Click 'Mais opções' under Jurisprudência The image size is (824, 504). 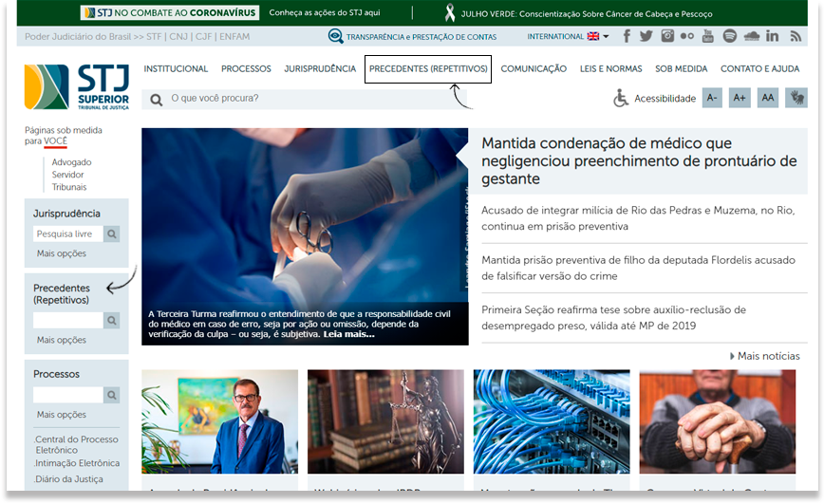tap(62, 253)
